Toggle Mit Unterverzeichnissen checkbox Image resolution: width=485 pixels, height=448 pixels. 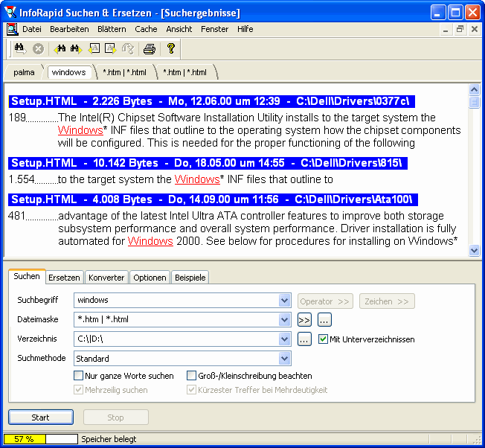point(323,339)
